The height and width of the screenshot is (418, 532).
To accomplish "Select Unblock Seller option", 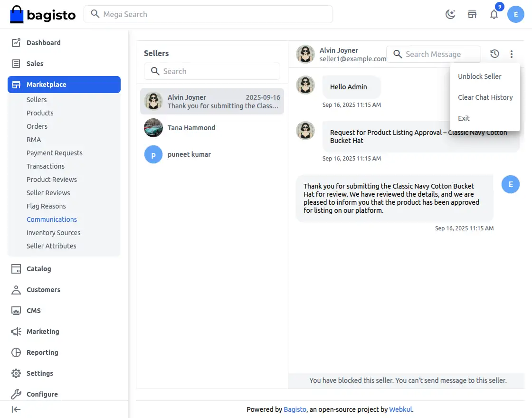I will point(479,76).
